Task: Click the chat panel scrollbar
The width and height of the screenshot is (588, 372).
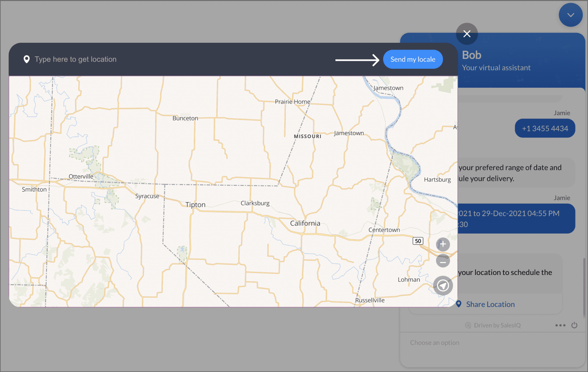Action: (x=584, y=288)
